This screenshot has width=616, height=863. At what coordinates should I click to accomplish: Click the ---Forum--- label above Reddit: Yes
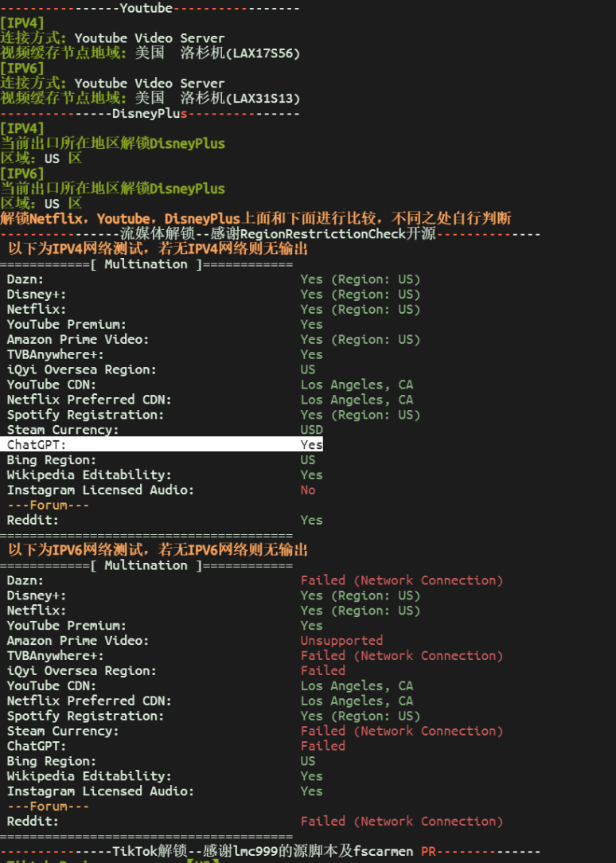pos(48,505)
